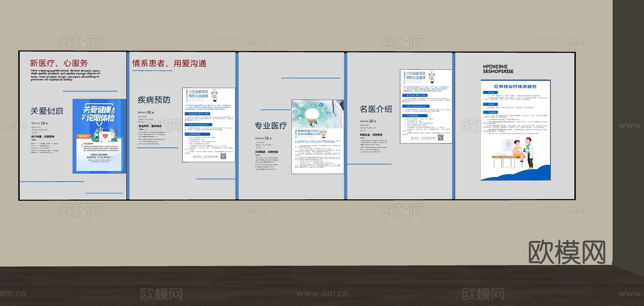Click the English paragraph under 新医疗、心服务
This screenshot has height=306, width=644.
pos(65,75)
